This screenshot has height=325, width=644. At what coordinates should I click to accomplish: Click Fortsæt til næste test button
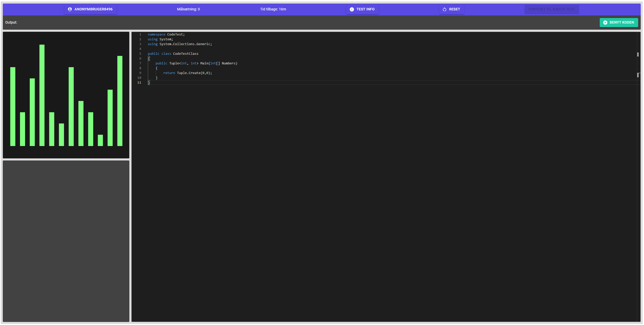click(x=551, y=9)
